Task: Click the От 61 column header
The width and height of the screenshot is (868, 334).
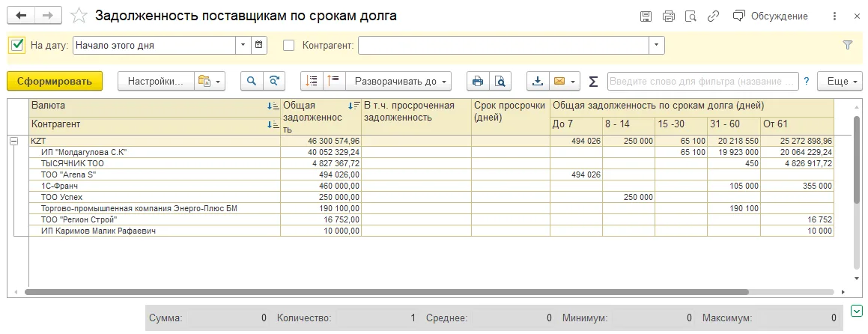Action: point(797,124)
